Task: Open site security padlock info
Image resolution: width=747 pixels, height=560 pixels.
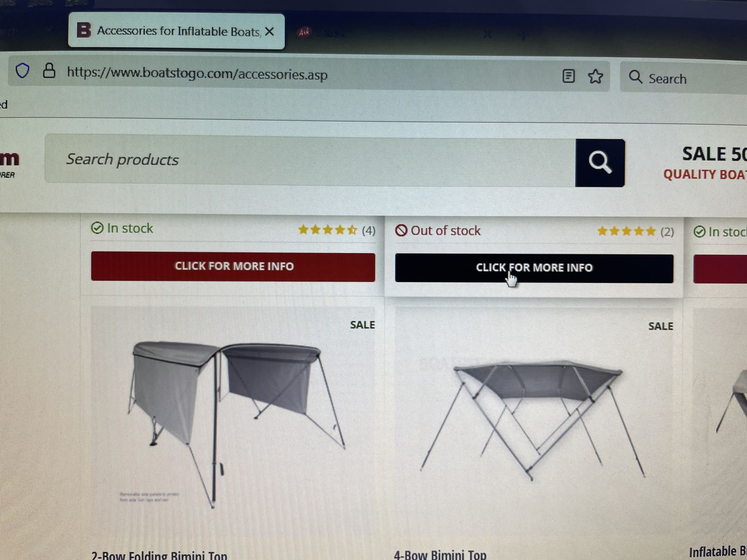Action: (49, 71)
